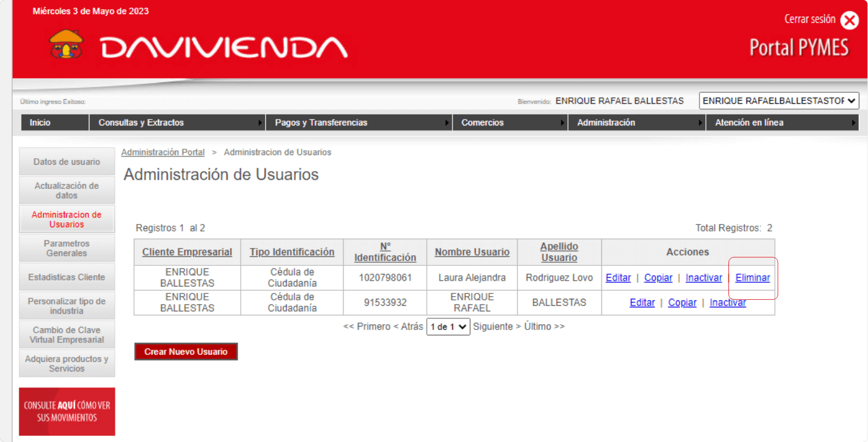This screenshot has height=442, width=868.
Task: Click the Davivienda house logo icon
Action: tap(66, 44)
